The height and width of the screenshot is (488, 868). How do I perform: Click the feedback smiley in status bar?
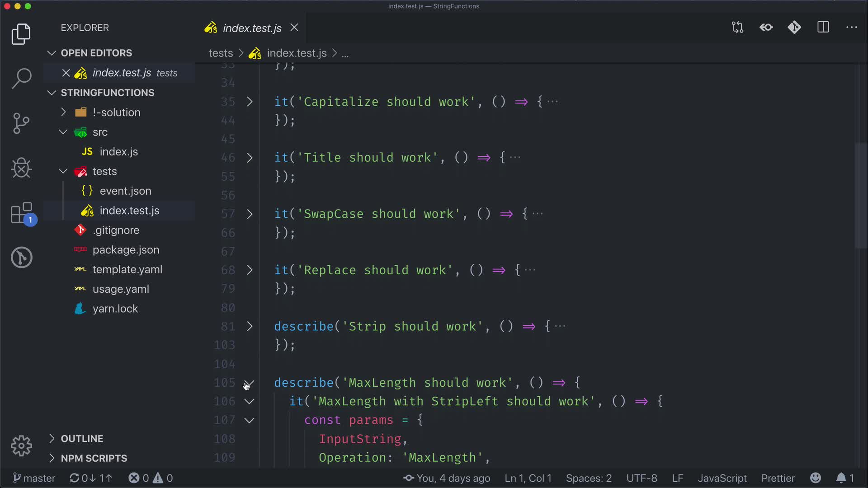pyautogui.click(x=816, y=478)
